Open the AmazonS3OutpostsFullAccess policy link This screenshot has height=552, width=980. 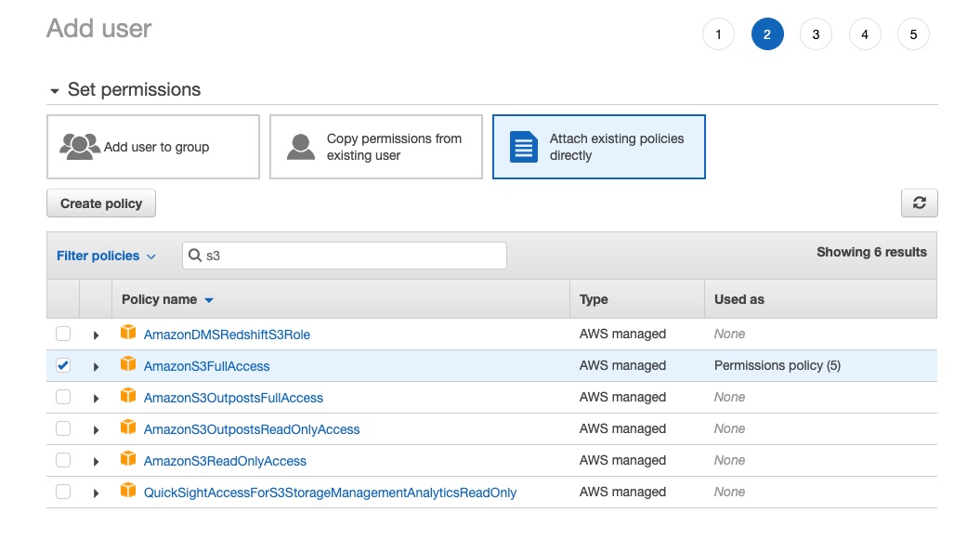(x=233, y=398)
